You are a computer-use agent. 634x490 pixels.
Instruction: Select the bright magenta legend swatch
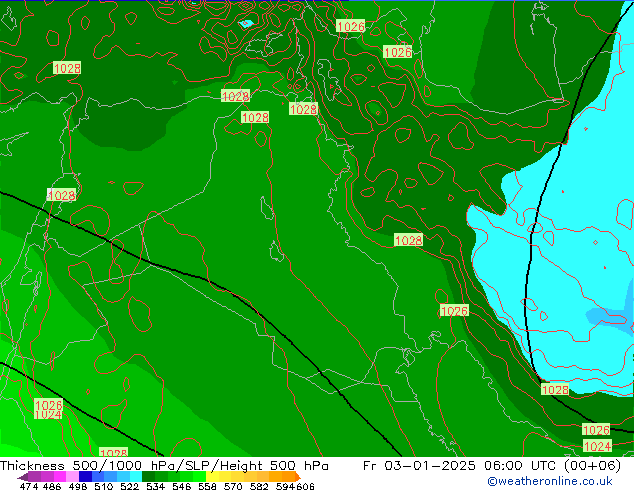pyautogui.click(x=60, y=477)
